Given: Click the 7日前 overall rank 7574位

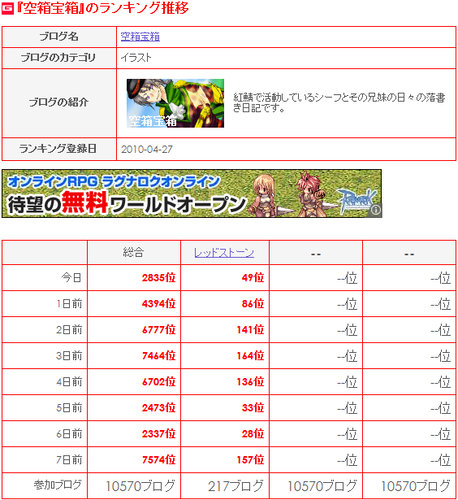Looking at the screenshot, I should pyautogui.click(x=159, y=460).
